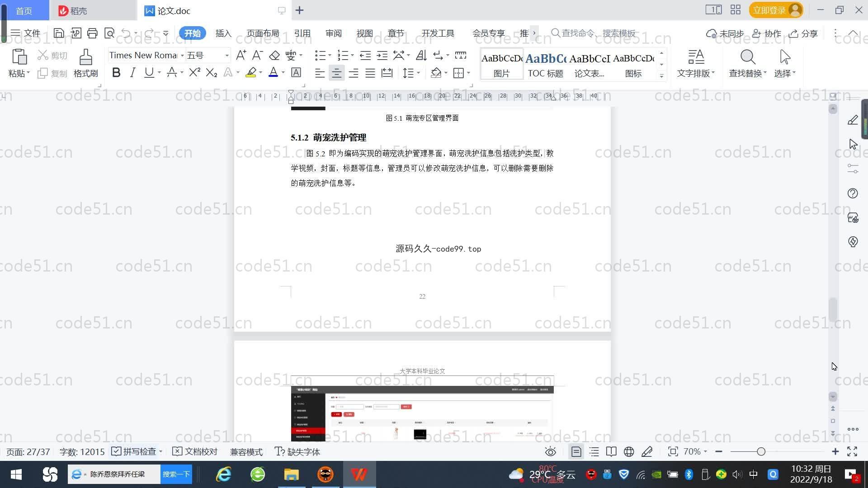Open zoom percentage dropdown 70%
This screenshot has height=488, width=868.
pos(695,451)
